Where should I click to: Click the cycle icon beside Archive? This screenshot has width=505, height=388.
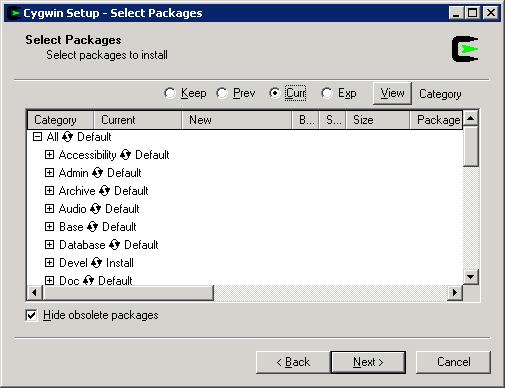tap(104, 191)
